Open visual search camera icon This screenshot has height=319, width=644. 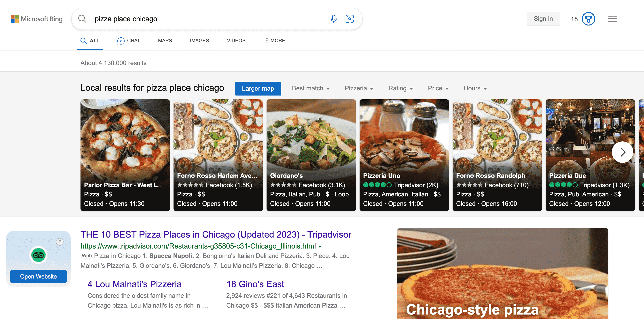(350, 19)
